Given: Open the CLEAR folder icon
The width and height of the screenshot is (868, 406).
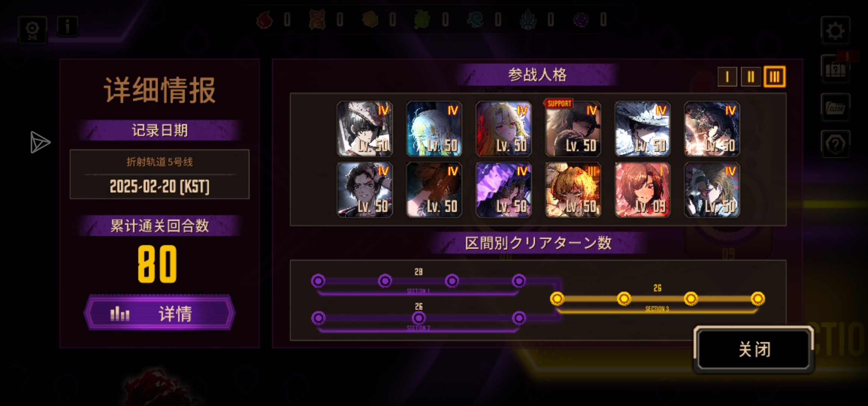Looking at the screenshot, I should click(x=835, y=108).
